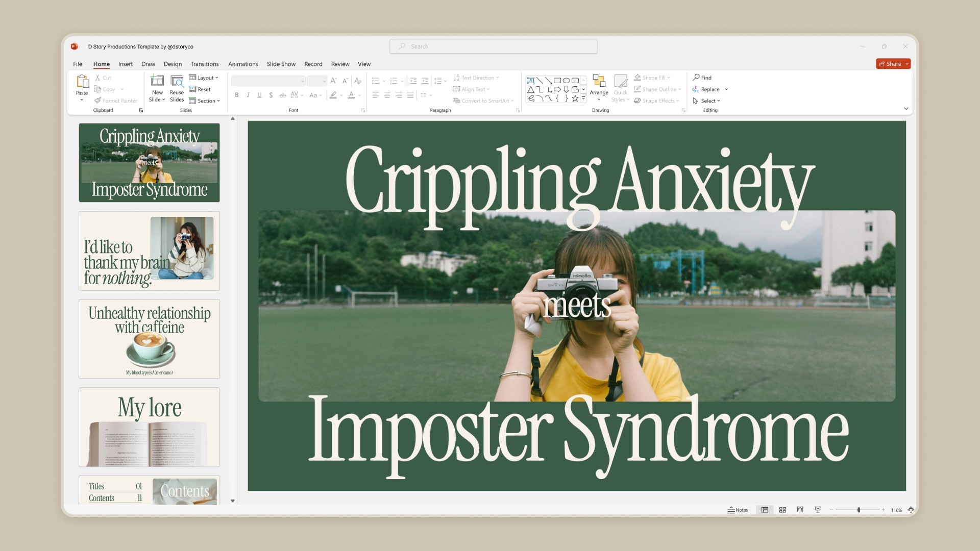Image resolution: width=980 pixels, height=551 pixels.
Task: Expand the Select dropdown in Editing
Action: (x=707, y=101)
